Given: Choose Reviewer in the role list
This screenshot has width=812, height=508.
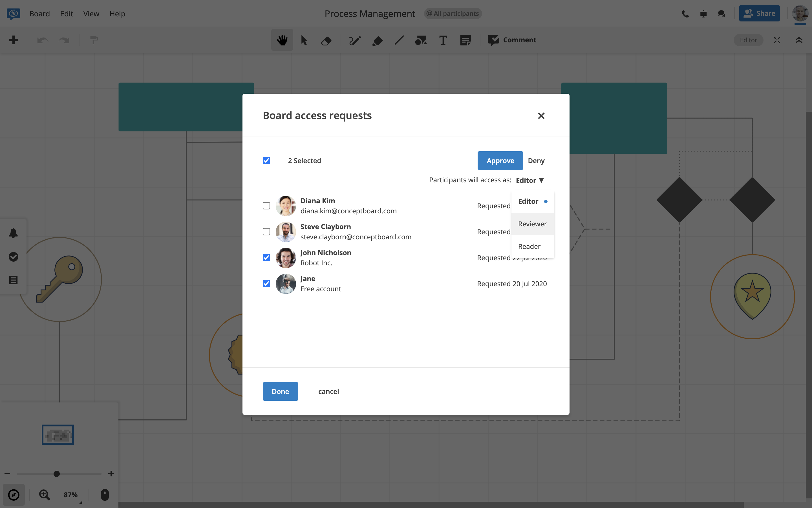Looking at the screenshot, I should tap(533, 224).
